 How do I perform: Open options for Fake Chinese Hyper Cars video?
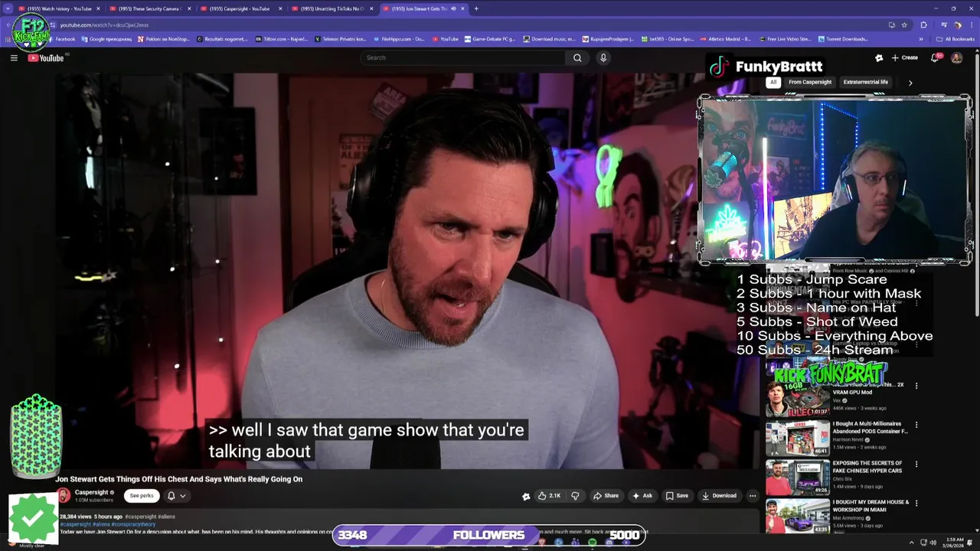click(x=916, y=464)
